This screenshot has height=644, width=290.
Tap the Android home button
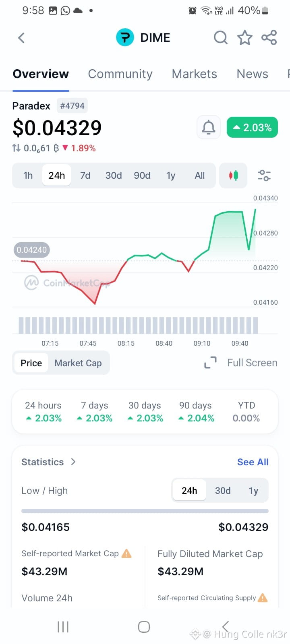(x=144, y=627)
